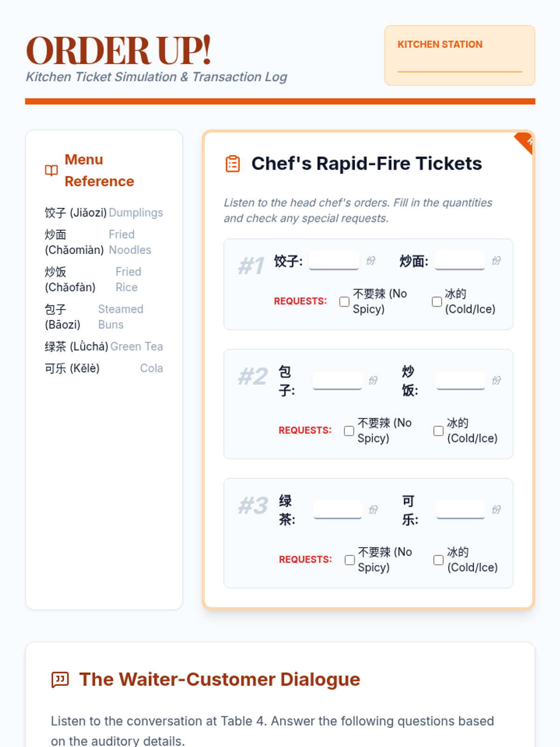
Task: Toggle Cold/Ice checkbox on ticket #2
Action: coord(438,431)
